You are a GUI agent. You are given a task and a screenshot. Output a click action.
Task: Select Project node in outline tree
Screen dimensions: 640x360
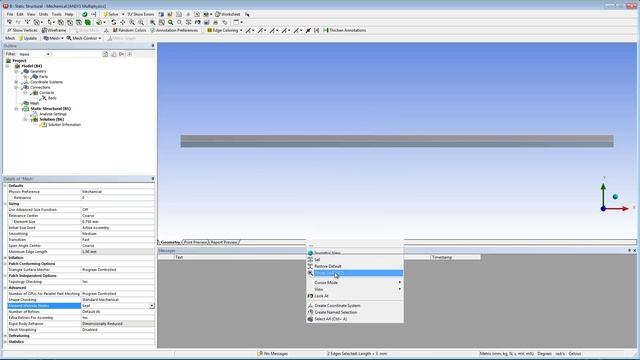pyautogui.click(x=19, y=60)
